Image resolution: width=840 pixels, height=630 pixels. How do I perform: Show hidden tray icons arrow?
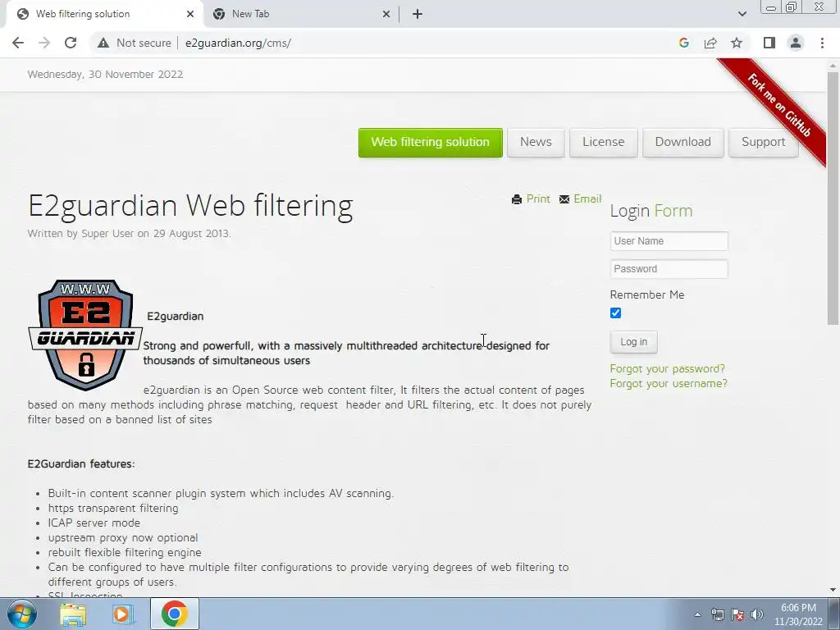(x=697, y=614)
